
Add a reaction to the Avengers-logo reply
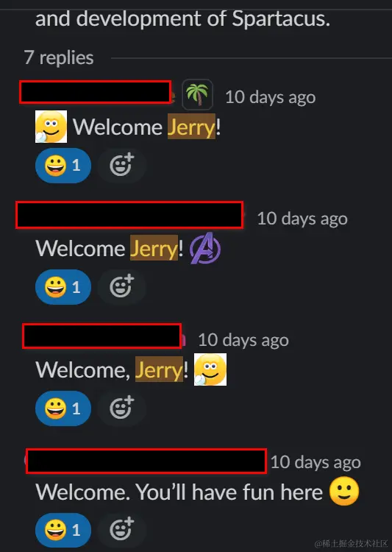[122, 287]
